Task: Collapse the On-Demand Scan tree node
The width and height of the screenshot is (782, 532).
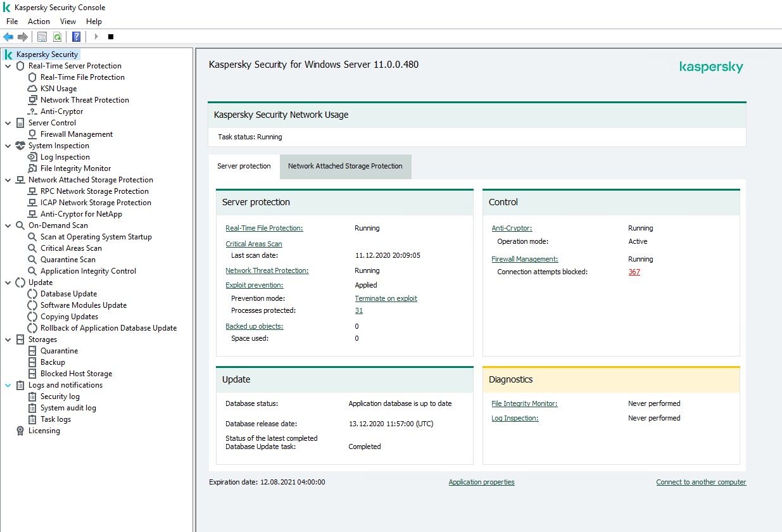Action: pyautogui.click(x=8, y=225)
